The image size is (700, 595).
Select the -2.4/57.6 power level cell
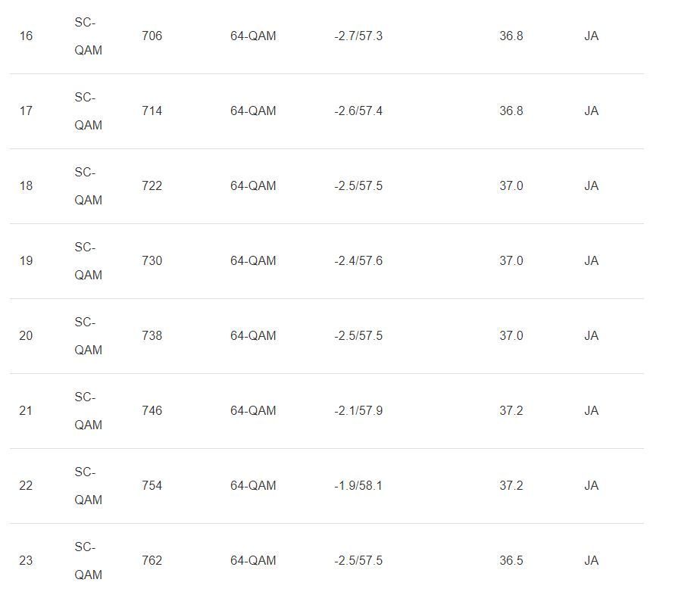(x=358, y=260)
